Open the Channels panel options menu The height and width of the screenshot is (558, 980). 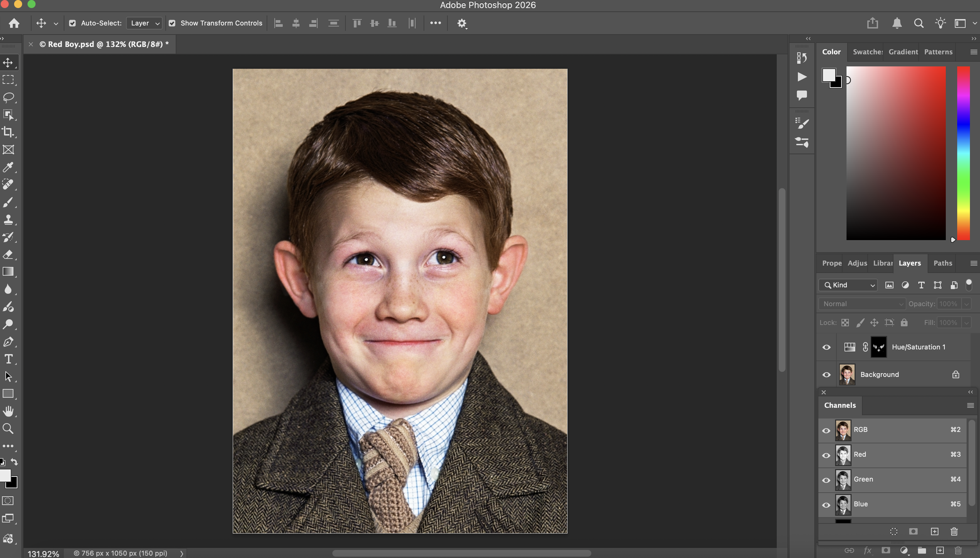pos(970,405)
